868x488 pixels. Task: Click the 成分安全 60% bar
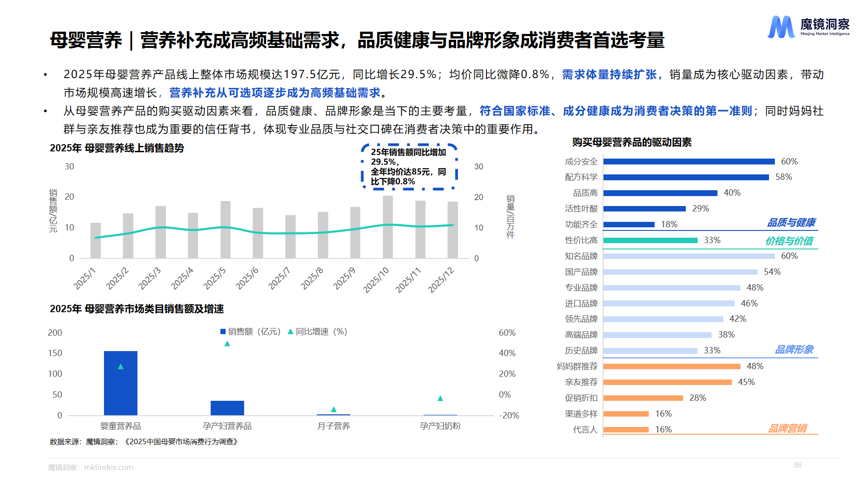click(689, 162)
